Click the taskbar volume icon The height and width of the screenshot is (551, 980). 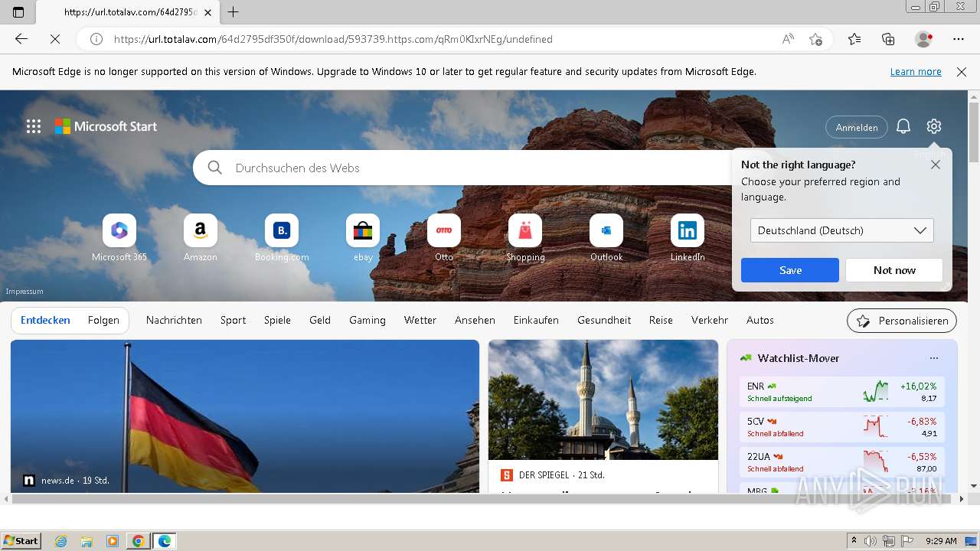coord(871,541)
